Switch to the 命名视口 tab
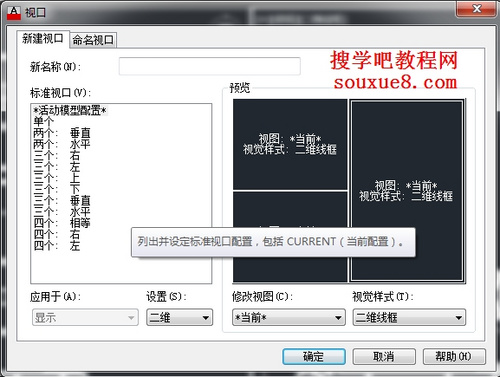Image resolution: width=500 pixels, height=377 pixels. [93, 40]
